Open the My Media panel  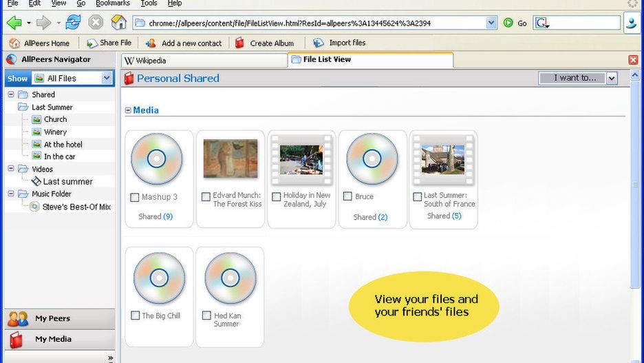coord(60,340)
